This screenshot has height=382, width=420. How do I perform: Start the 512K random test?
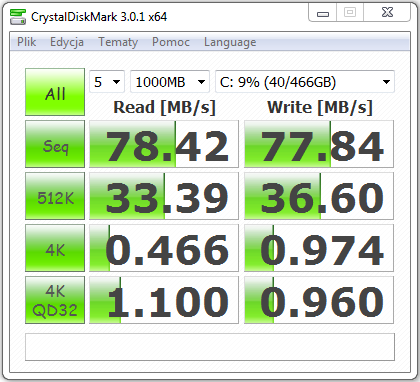55,196
